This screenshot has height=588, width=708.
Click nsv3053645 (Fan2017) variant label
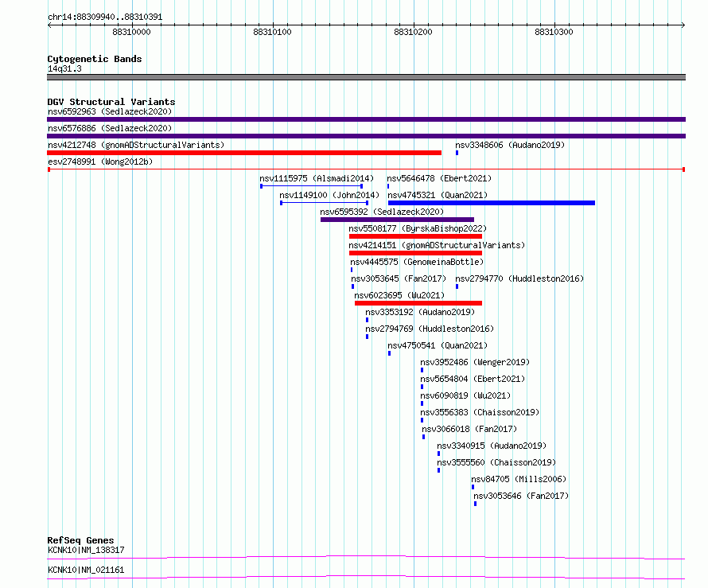pos(399,278)
